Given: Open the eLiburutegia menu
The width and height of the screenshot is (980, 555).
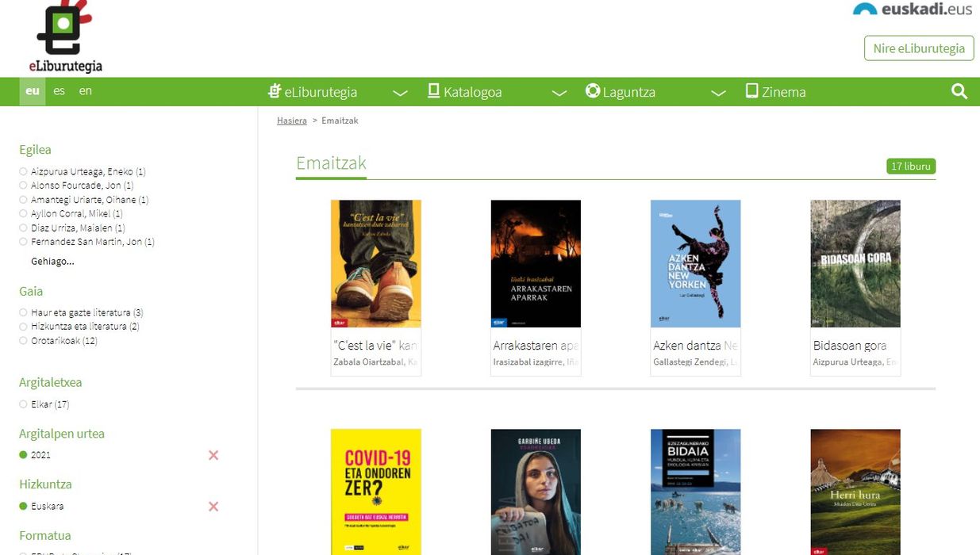Looking at the screenshot, I should [x=321, y=92].
